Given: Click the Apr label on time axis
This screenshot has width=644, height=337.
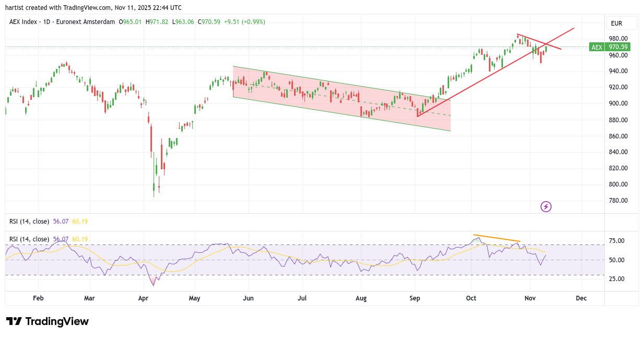Looking at the screenshot, I should [144, 298].
